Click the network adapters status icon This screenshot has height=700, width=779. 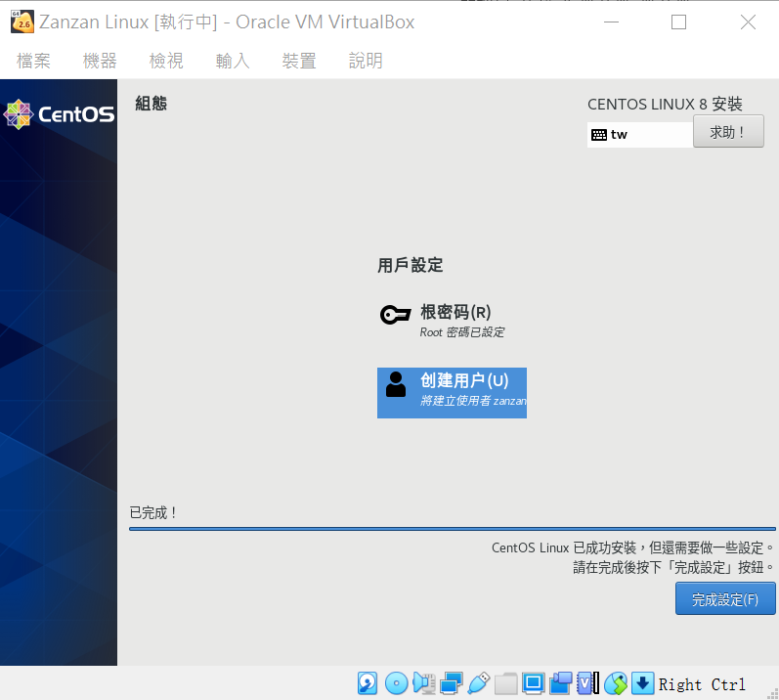[x=452, y=683]
